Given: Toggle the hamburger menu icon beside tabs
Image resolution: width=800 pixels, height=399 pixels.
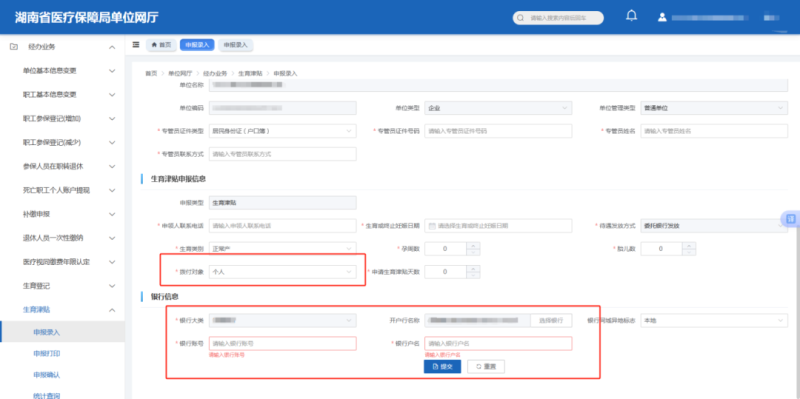Looking at the screenshot, I should [136, 45].
